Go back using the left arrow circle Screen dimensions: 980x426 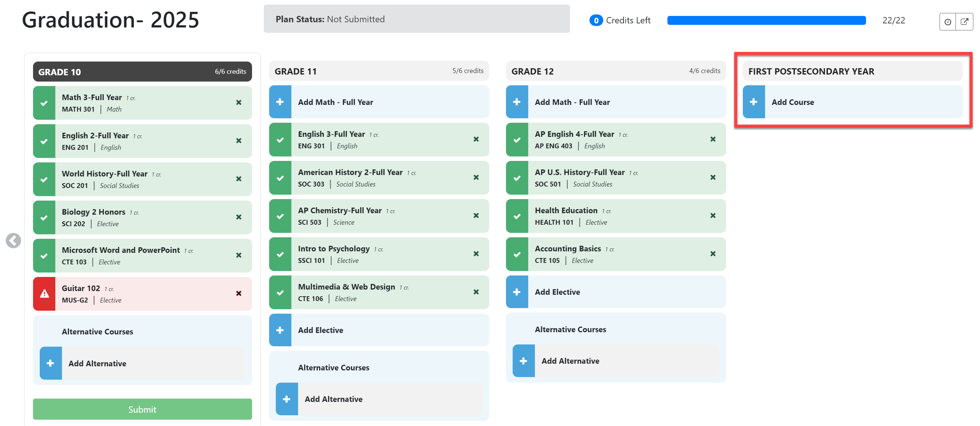(13, 241)
